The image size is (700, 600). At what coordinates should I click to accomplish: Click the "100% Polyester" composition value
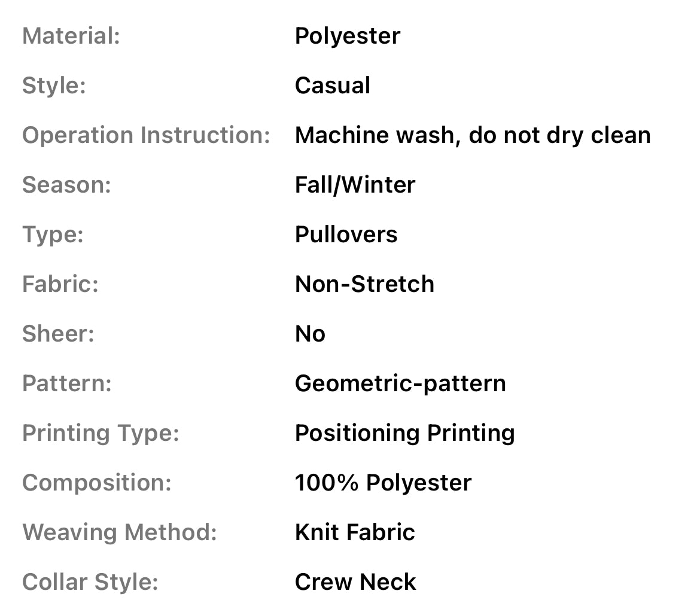383,483
